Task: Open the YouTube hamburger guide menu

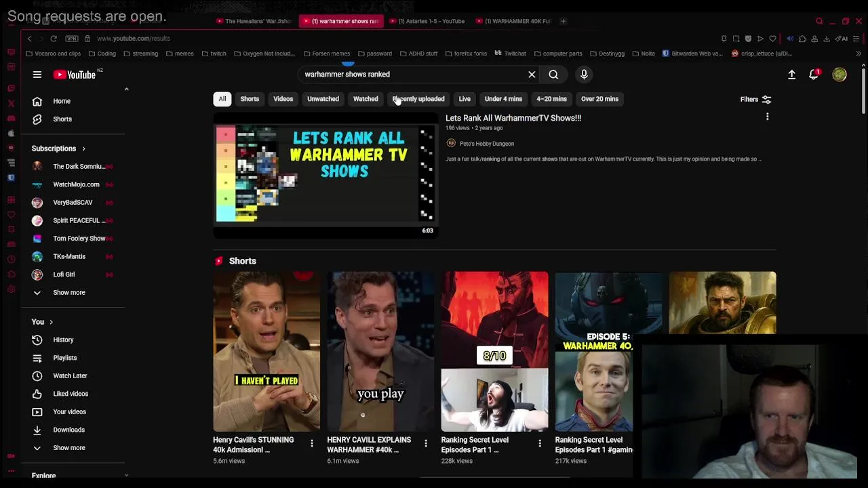Action: (37, 75)
